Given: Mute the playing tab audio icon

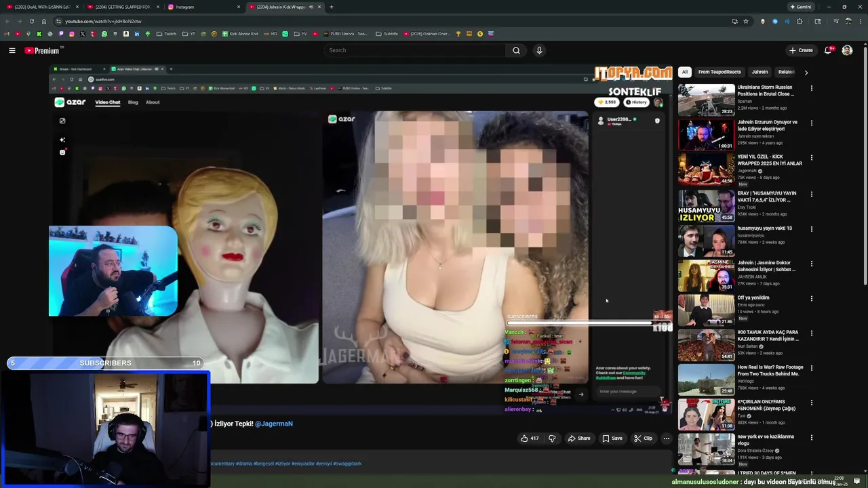Looking at the screenshot, I should pyautogui.click(x=311, y=7).
